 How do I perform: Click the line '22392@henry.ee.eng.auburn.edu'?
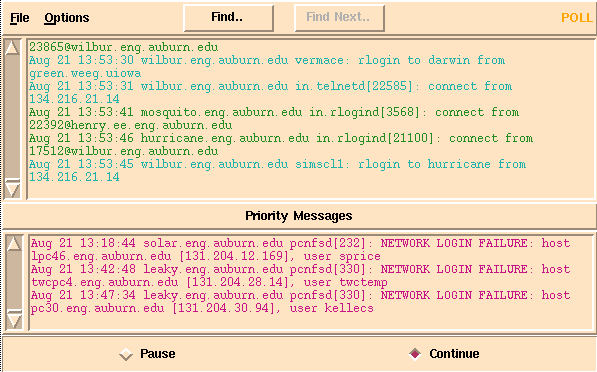coord(131,125)
